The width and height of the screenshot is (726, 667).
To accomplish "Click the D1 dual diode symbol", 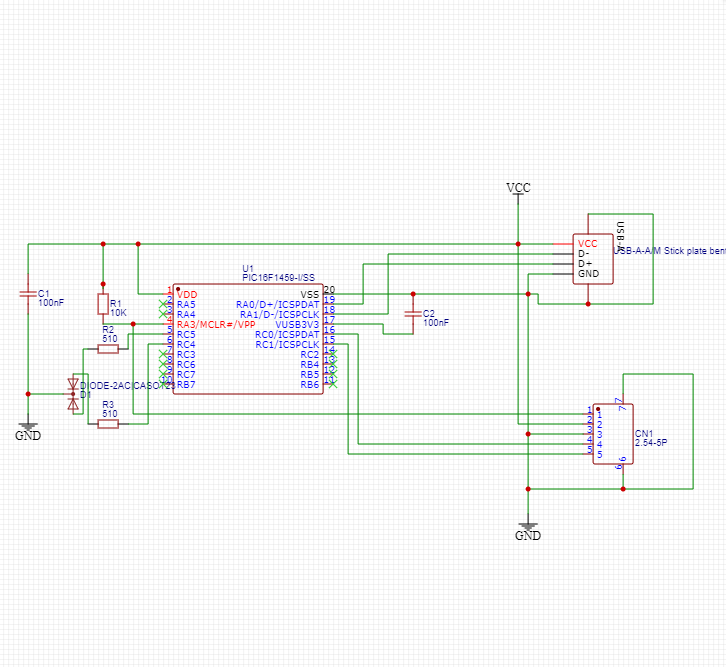I will 72,392.
